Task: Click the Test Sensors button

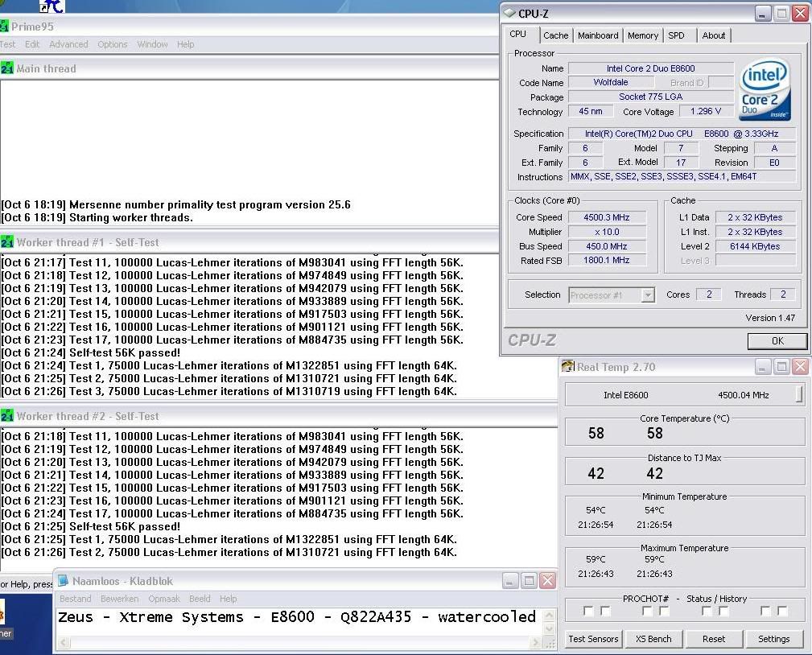Action: click(x=593, y=639)
